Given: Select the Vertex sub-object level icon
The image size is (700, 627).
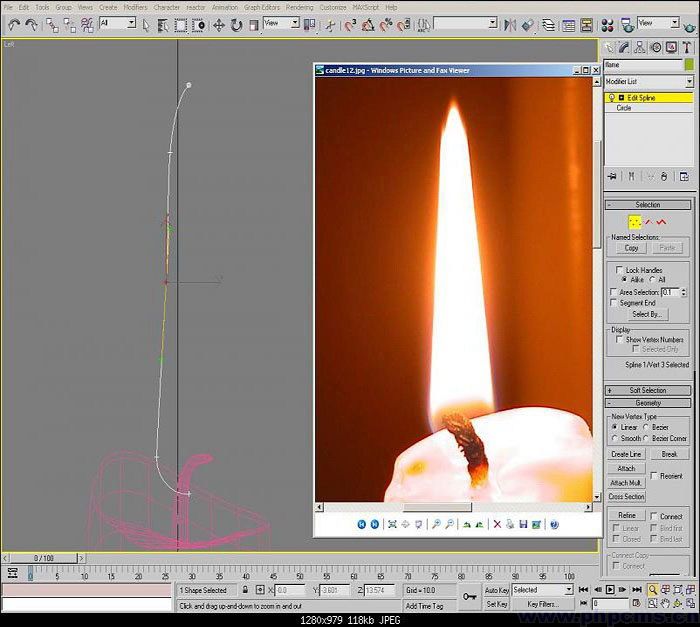Looking at the screenshot, I should tap(634, 222).
